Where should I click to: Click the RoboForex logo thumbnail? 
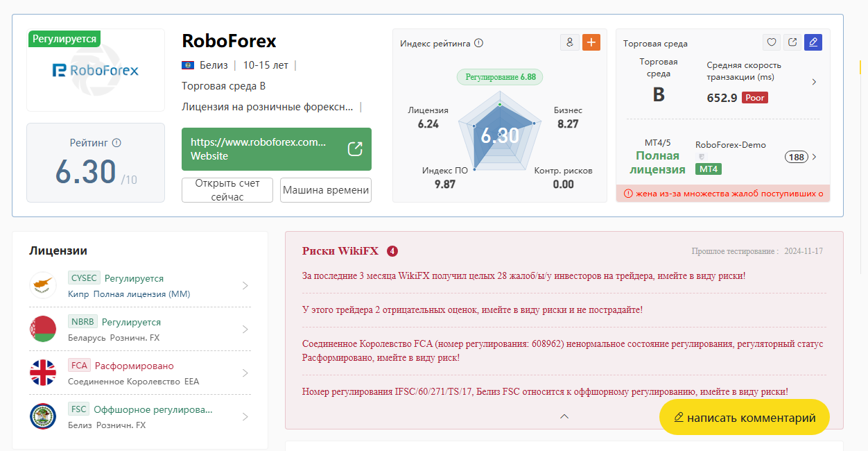tap(96, 70)
